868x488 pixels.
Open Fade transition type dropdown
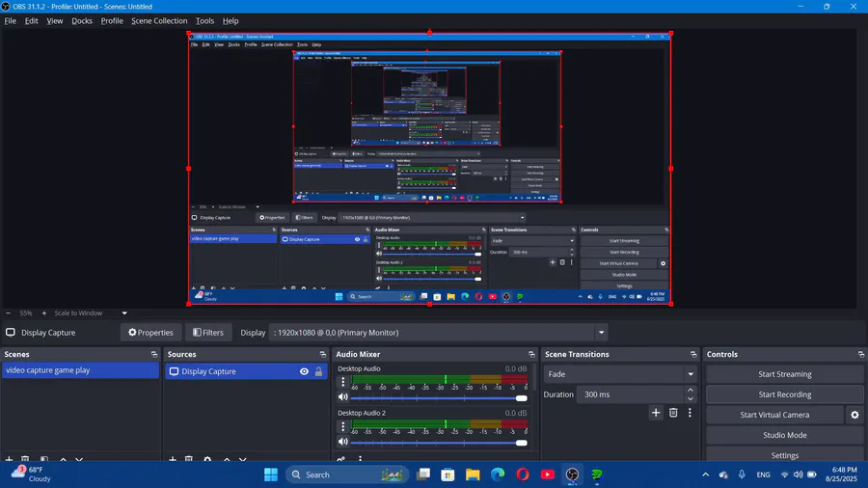click(x=619, y=374)
